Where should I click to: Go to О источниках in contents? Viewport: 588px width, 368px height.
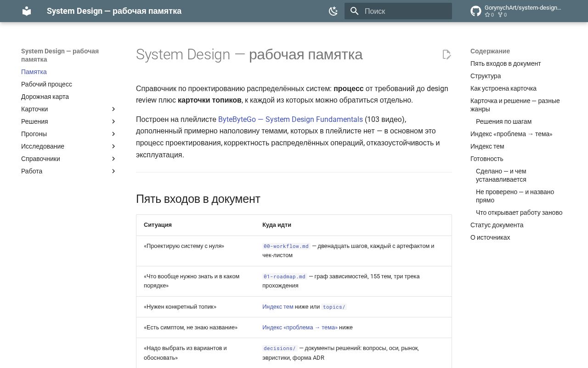click(x=490, y=237)
